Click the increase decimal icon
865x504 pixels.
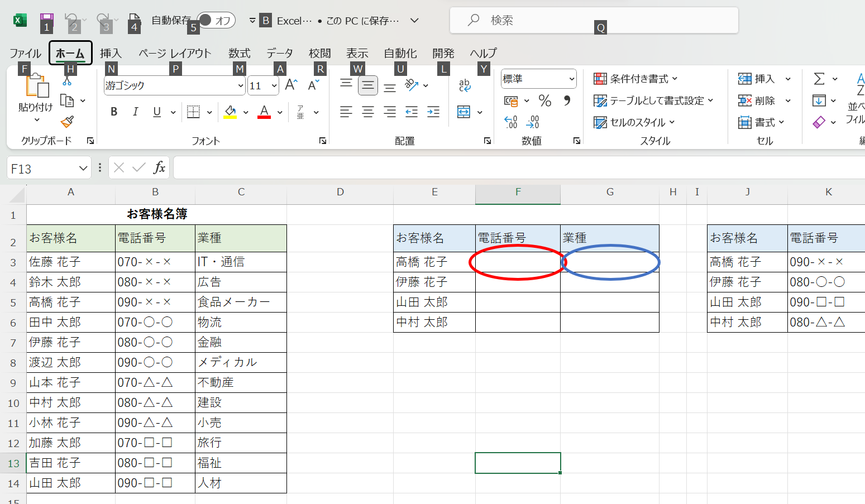point(511,122)
